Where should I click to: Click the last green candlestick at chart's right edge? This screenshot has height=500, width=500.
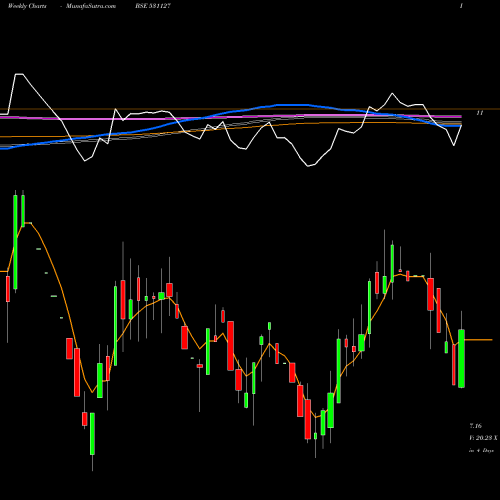point(461,358)
